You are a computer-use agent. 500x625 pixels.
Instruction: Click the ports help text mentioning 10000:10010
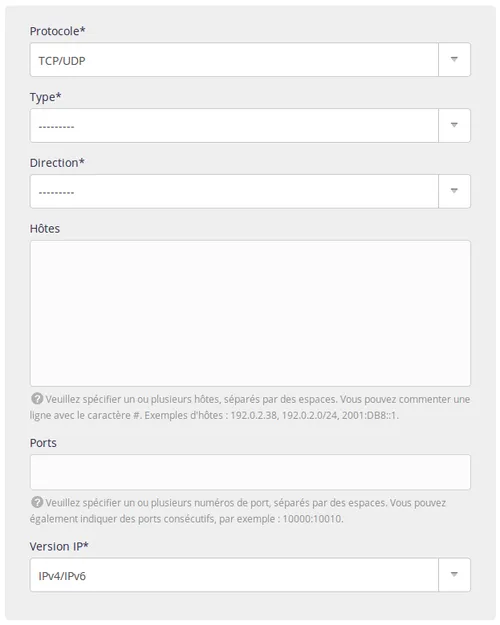[238, 511]
